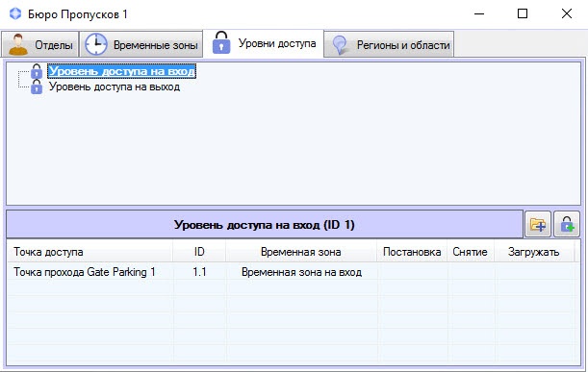Click the Загружать column header
The height and width of the screenshot is (372, 588).
[533, 252]
